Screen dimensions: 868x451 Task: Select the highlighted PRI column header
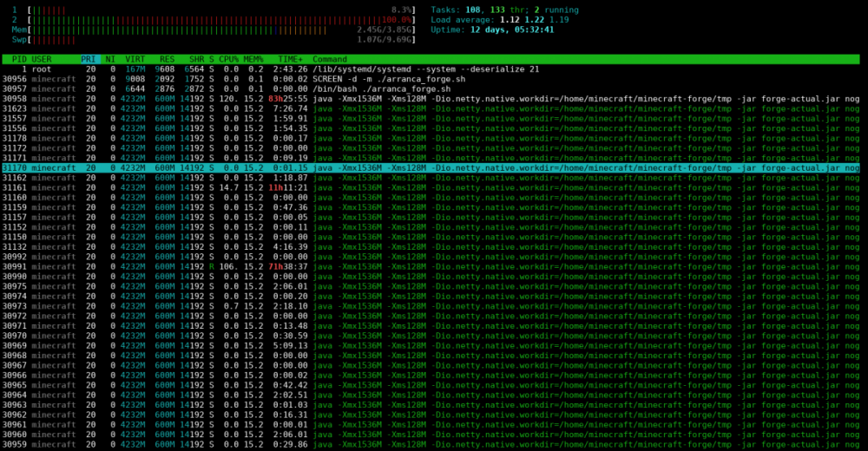coord(89,59)
